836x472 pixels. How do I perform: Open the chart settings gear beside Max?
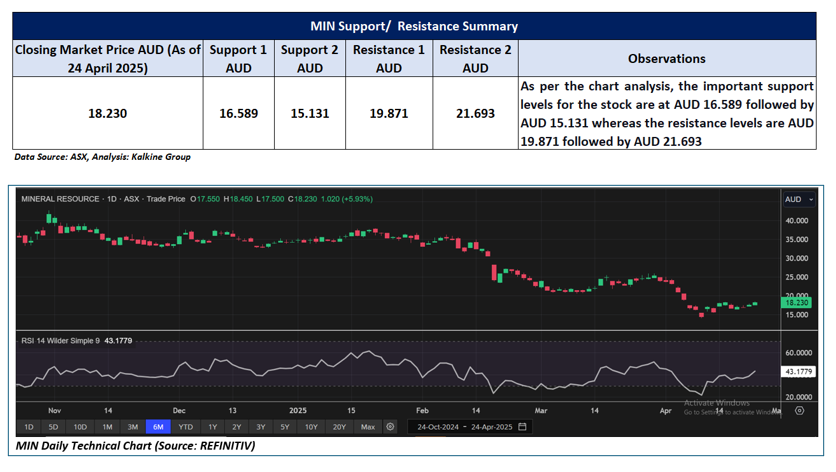pyautogui.click(x=390, y=427)
